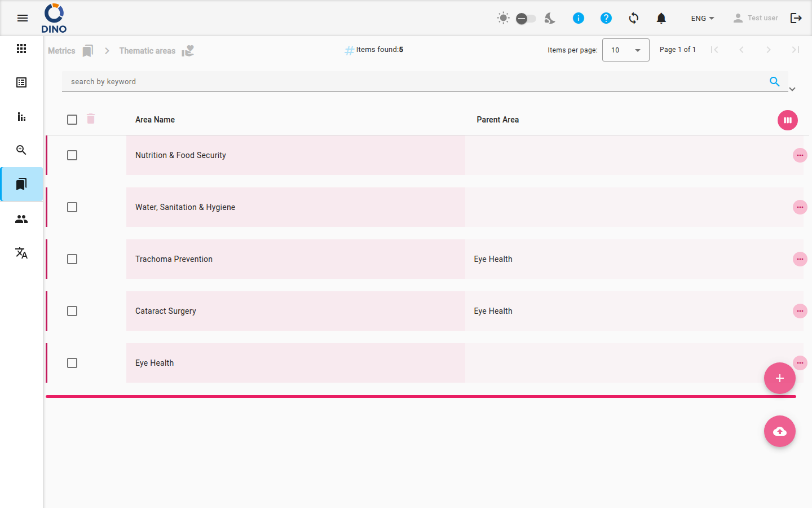Click the delete trash icon in table header

pyautogui.click(x=91, y=119)
